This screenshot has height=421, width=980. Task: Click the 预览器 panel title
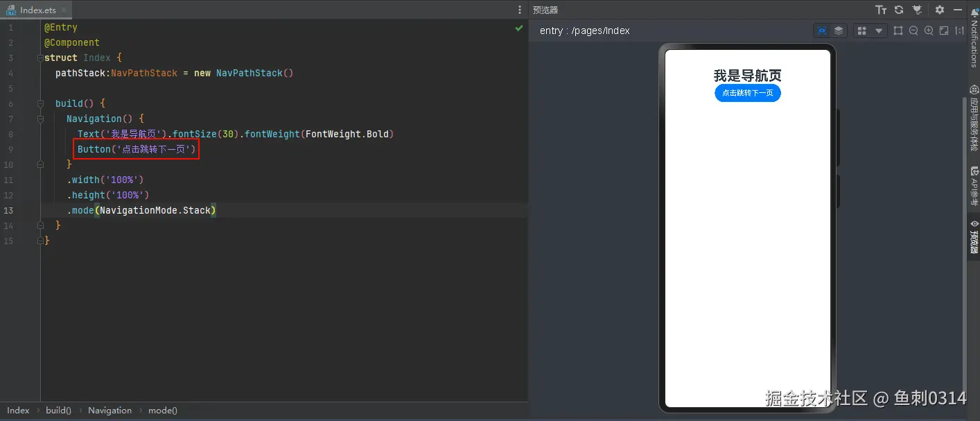pos(545,10)
